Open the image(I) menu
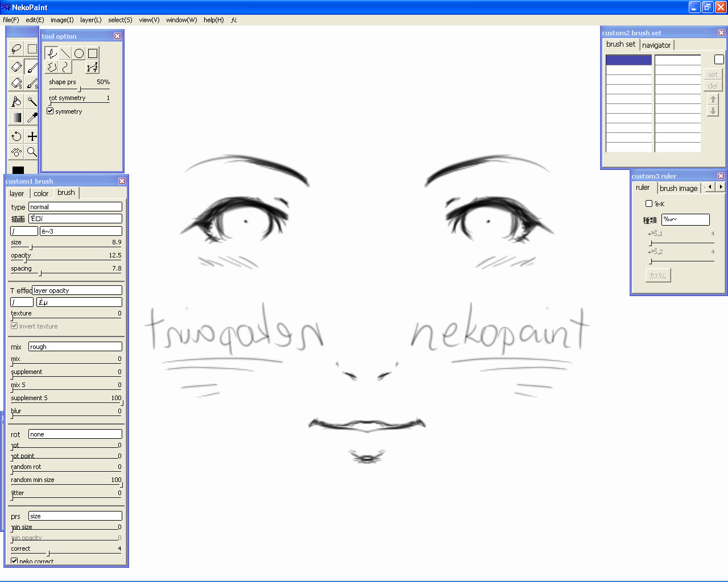This screenshot has width=728, height=582. 62,20
